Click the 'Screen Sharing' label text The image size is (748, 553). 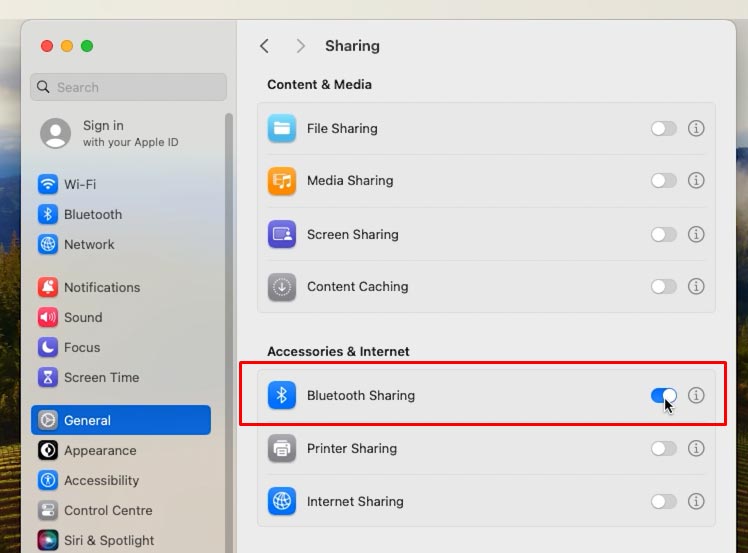tap(353, 234)
